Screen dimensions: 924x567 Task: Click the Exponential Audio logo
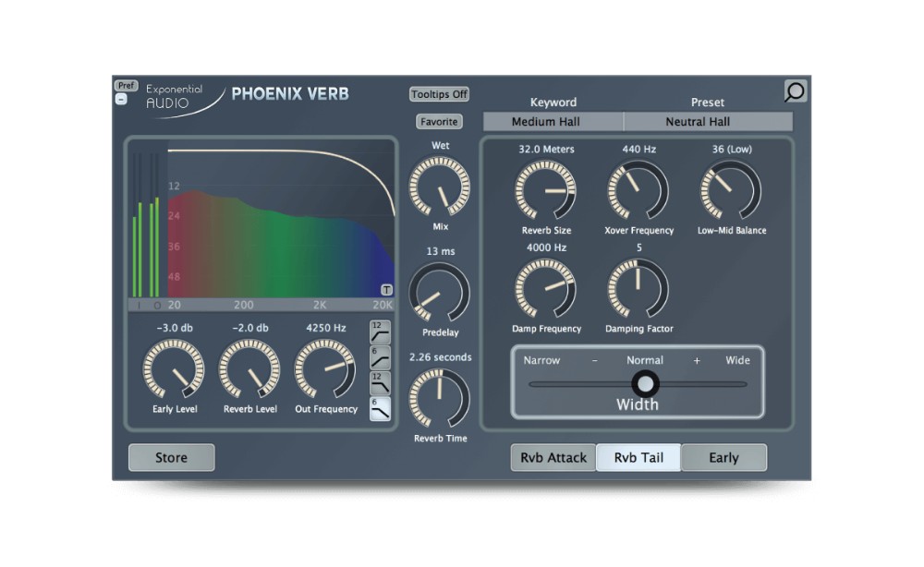pos(176,97)
